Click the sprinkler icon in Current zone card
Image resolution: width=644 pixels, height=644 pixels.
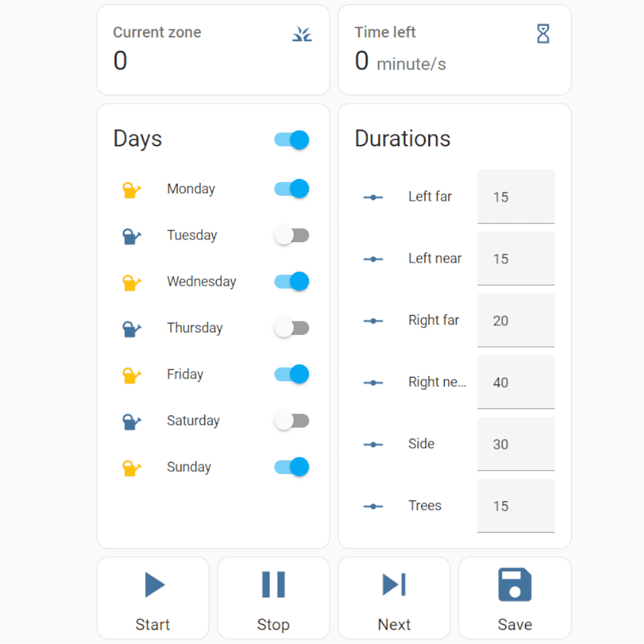pyautogui.click(x=302, y=34)
